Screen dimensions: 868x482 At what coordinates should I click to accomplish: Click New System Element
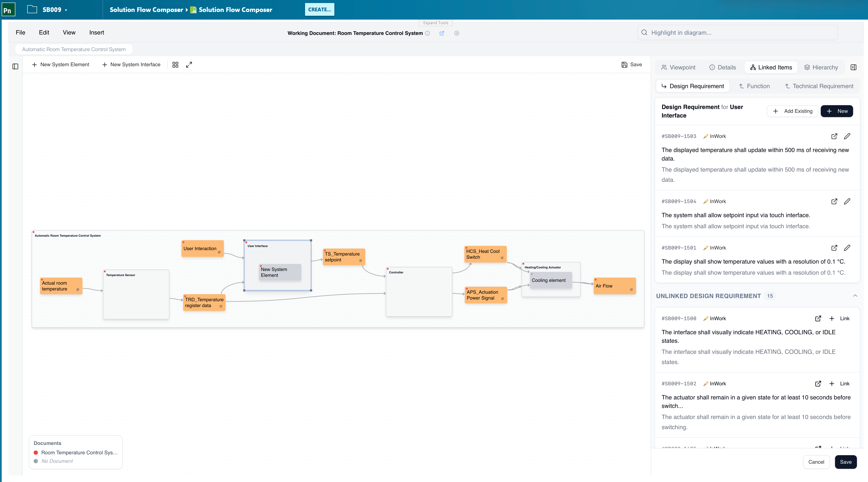pyautogui.click(x=61, y=64)
